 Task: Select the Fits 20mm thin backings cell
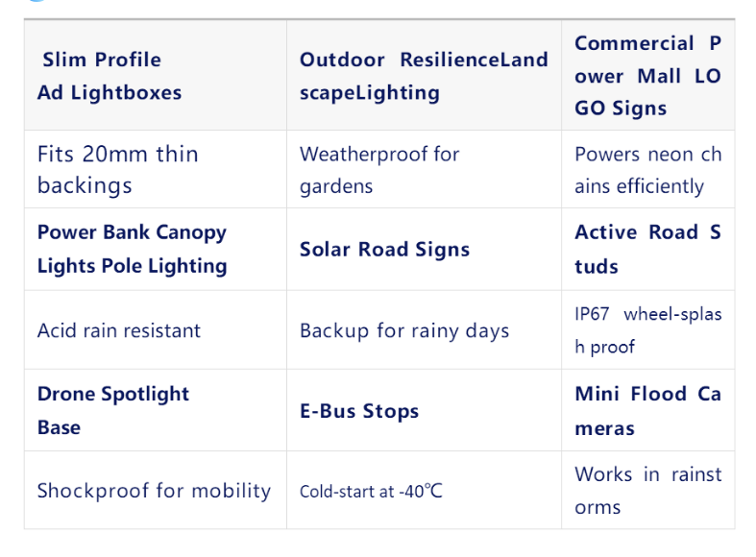pyautogui.click(x=117, y=170)
